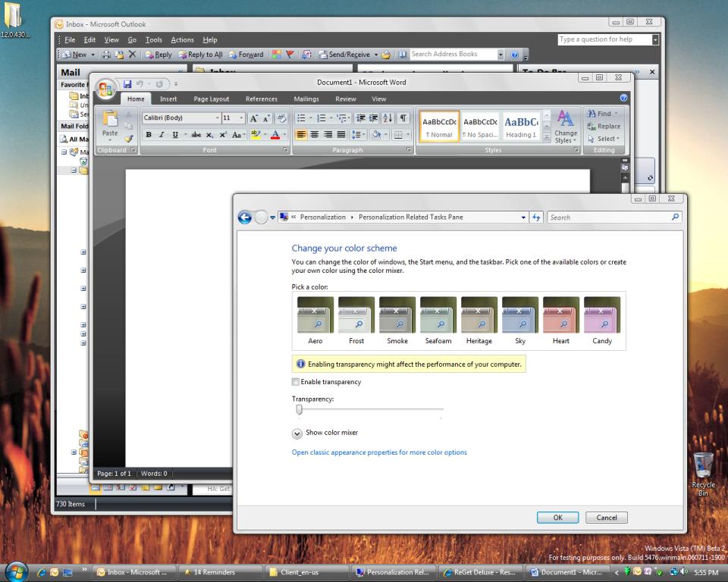Screen dimensions: 728x582
Task: Open the Actions menu in Outlook
Action: [182, 40]
